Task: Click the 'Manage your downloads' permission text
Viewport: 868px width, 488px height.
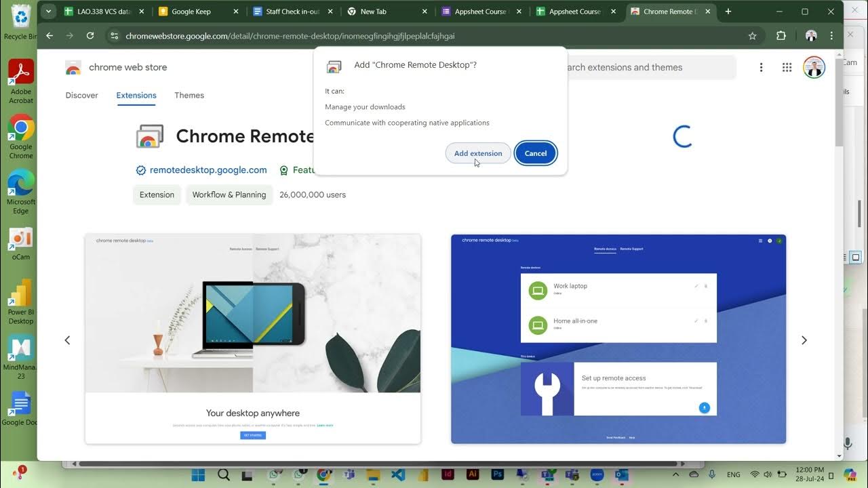Action: (365, 107)
